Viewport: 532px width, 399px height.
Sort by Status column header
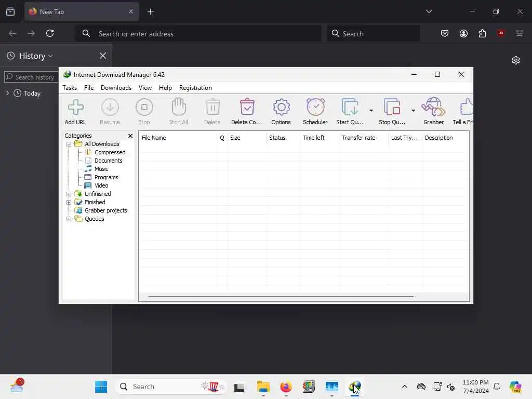[x=283, y=138]
